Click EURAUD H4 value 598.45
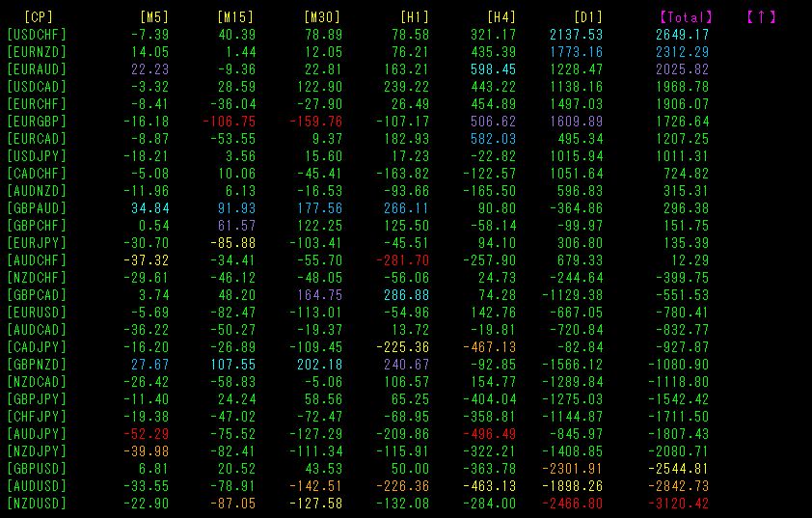The height and width of the screenshot is (518, 812). coord(494,69)
